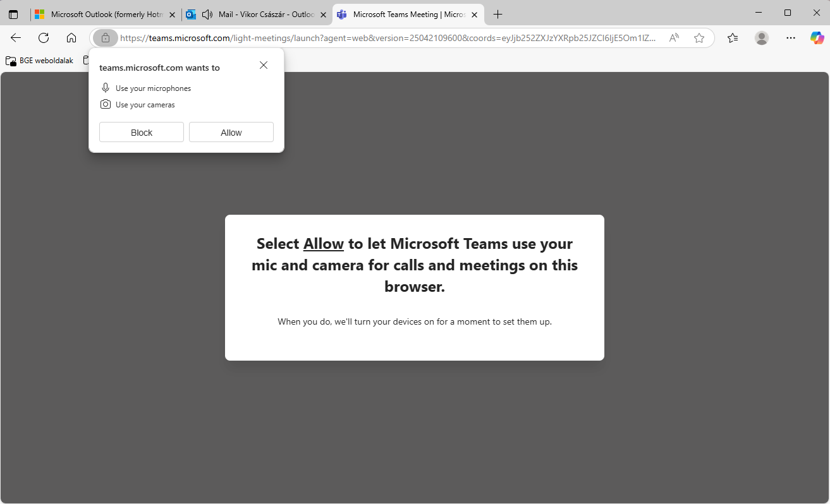Open Read aloud in address bar
Screen dimensions: 830x504
pyautogui.click(x=674, y=38)
